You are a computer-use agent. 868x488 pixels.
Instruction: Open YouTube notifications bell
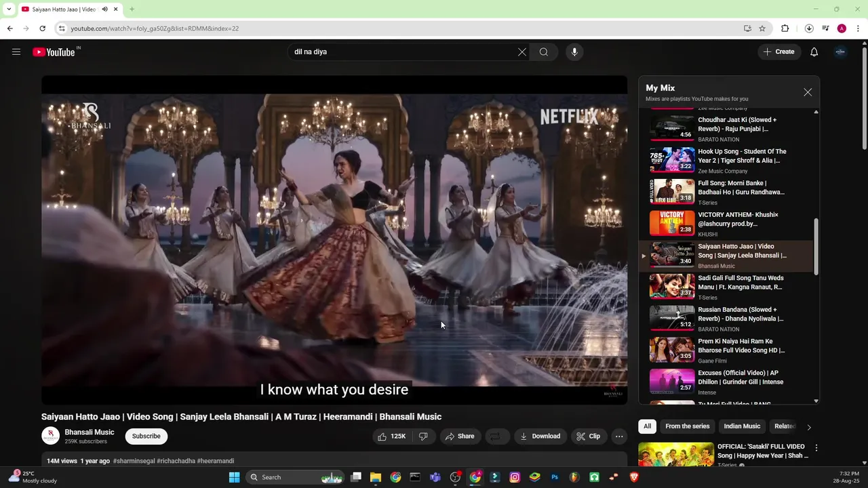[814, 52]
